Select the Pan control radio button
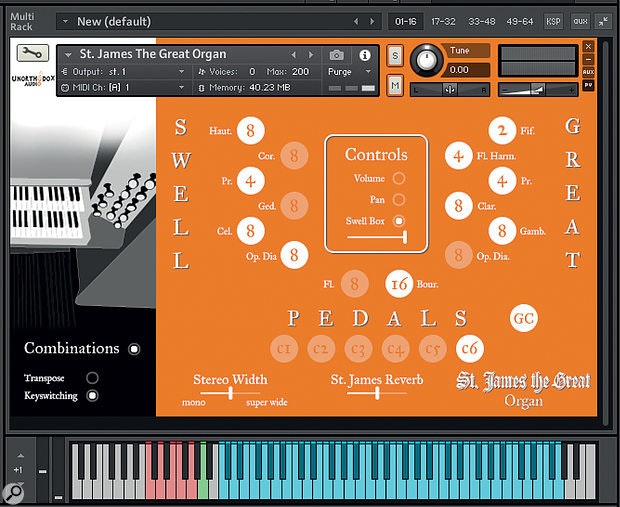The image size is (620, 507). tap(399, 200)
